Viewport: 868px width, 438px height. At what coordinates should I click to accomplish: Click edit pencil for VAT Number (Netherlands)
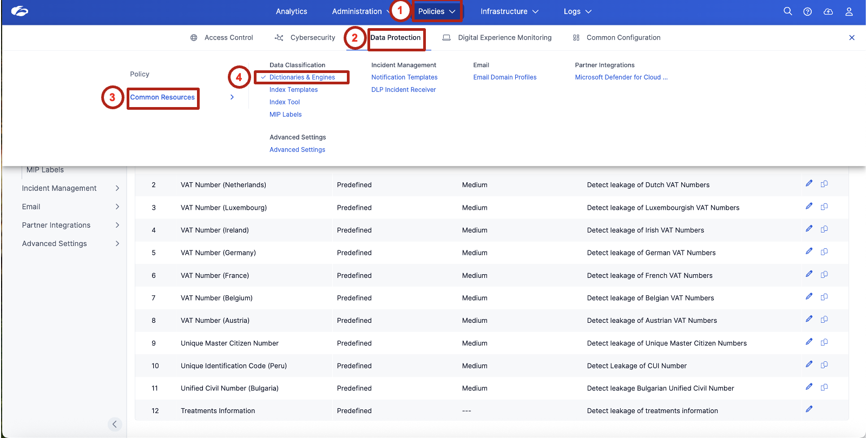[808, 184]
